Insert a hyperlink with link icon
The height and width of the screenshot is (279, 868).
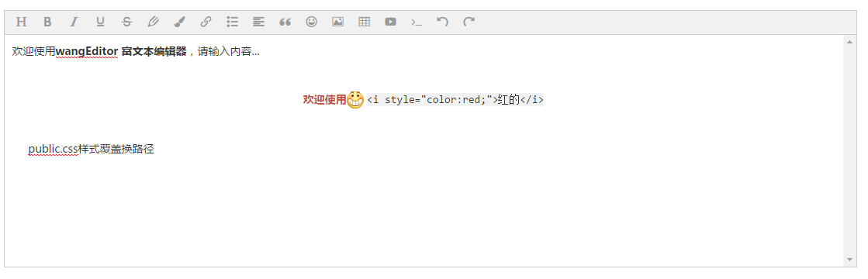point(206,22)
